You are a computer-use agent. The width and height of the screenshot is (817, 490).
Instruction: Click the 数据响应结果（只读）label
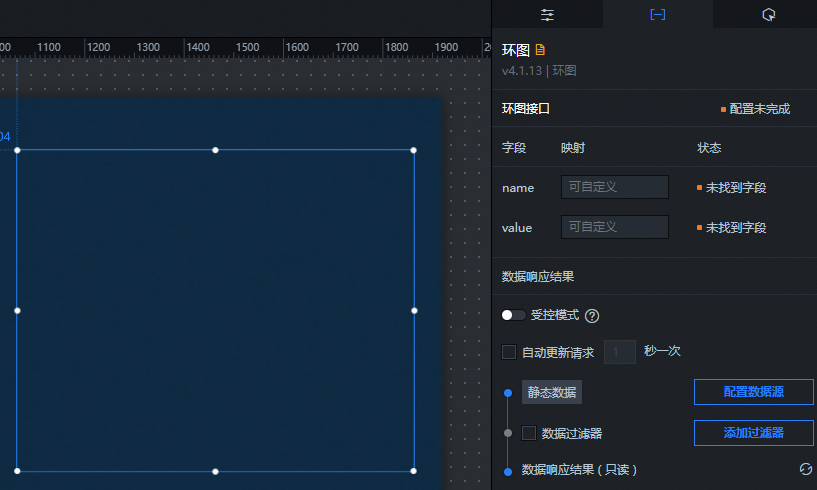coord(579,470)
